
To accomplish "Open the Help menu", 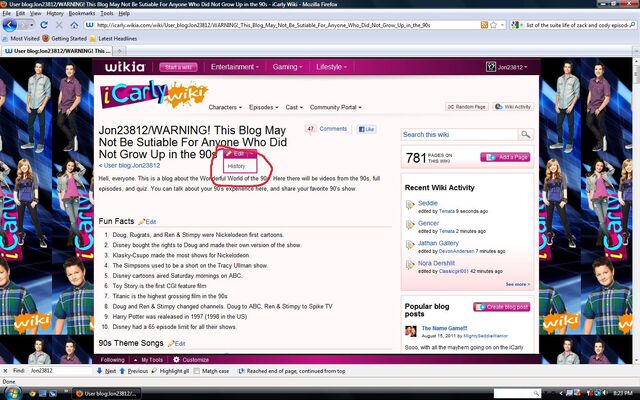I will [x=124, y=13].
